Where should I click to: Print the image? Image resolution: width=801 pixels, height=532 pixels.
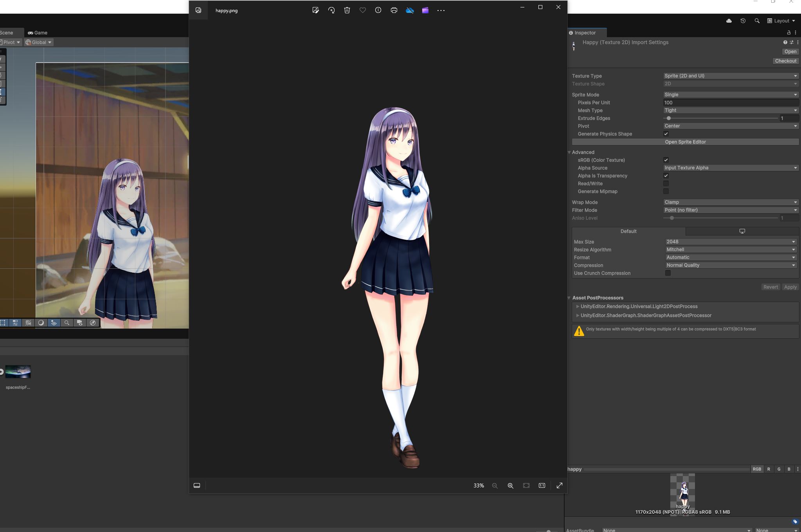click(x=393, y=10)
